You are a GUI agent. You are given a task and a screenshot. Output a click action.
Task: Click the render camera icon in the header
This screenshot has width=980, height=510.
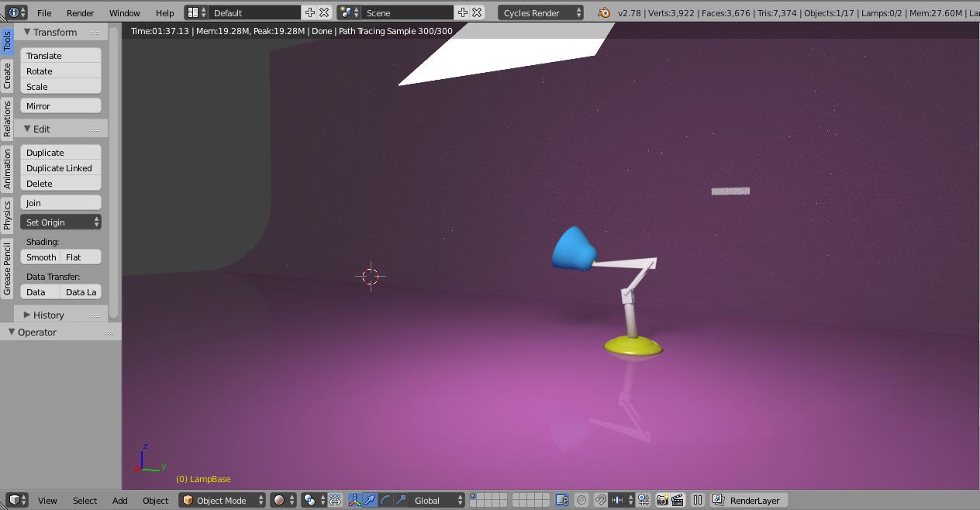(664, 500)
